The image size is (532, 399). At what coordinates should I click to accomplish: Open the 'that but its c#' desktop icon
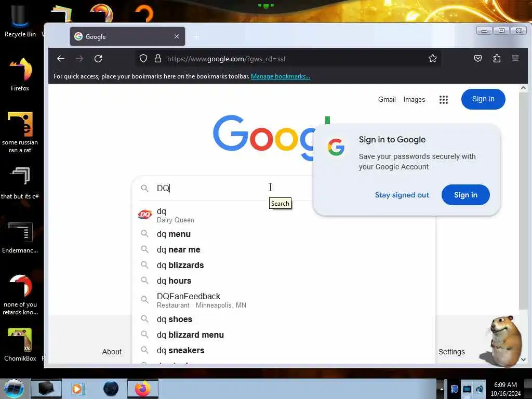point(20,183)
